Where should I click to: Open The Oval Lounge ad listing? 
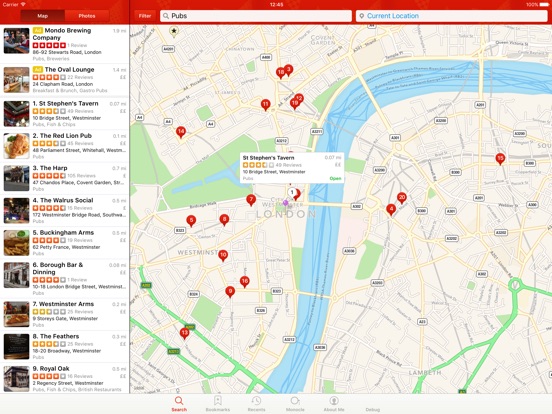click(x=64, y=80)
